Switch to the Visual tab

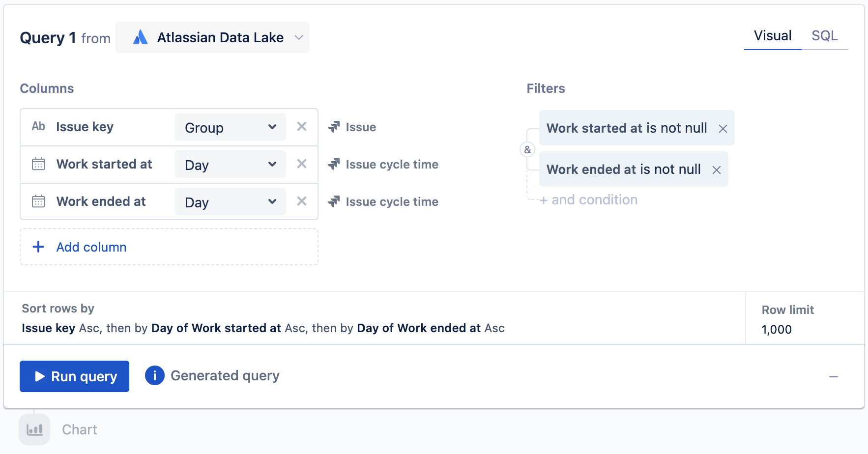click(772, 36)
